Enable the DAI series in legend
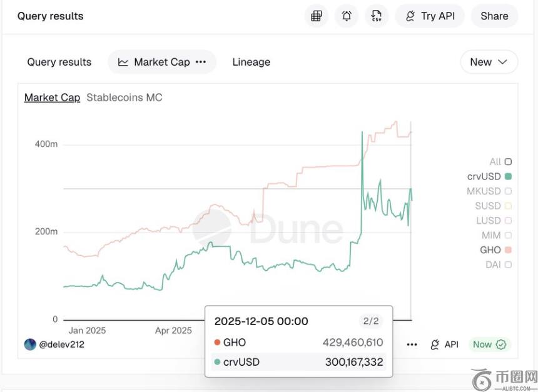This screenshot has height=392, width=538. point(508,264)
